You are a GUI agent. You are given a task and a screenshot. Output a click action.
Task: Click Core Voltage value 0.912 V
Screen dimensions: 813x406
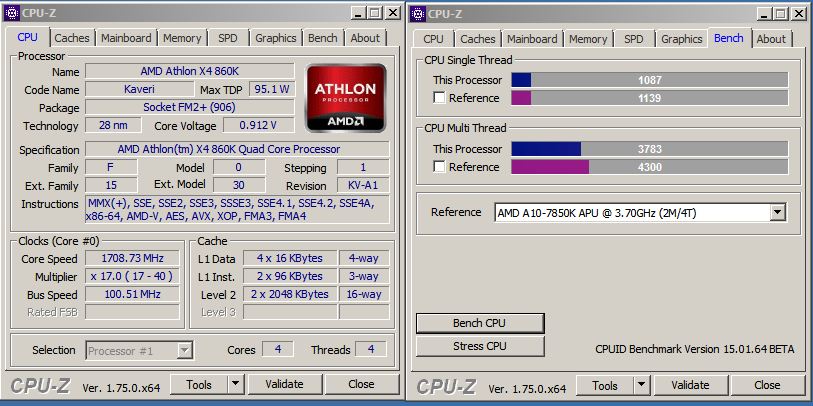tap(259, 125)
